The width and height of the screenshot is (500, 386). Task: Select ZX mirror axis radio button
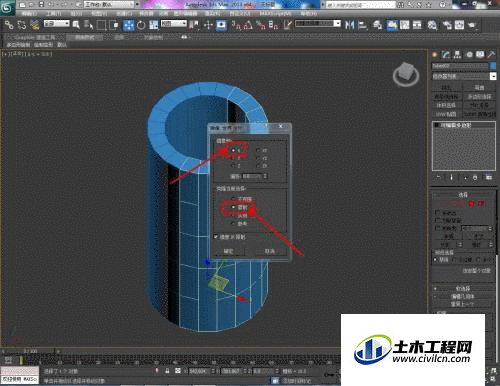(259, 166)
